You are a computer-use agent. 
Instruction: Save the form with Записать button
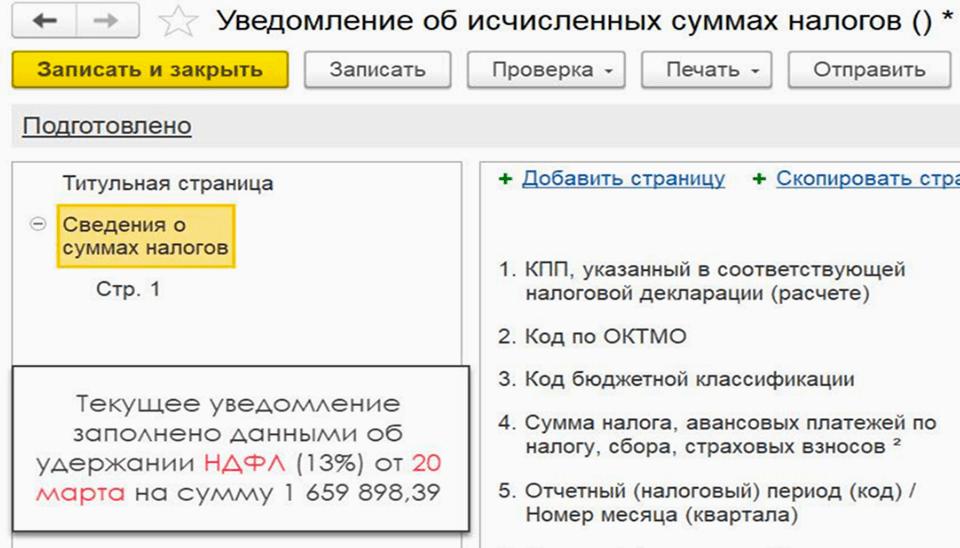click(x=377, y=70)
